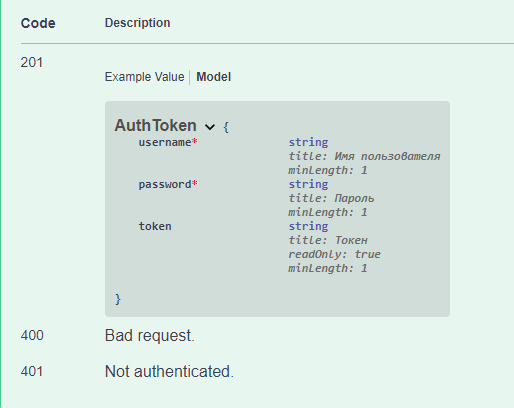
Task: Click the Not authenticated. description
Action: tap(169, 371)
